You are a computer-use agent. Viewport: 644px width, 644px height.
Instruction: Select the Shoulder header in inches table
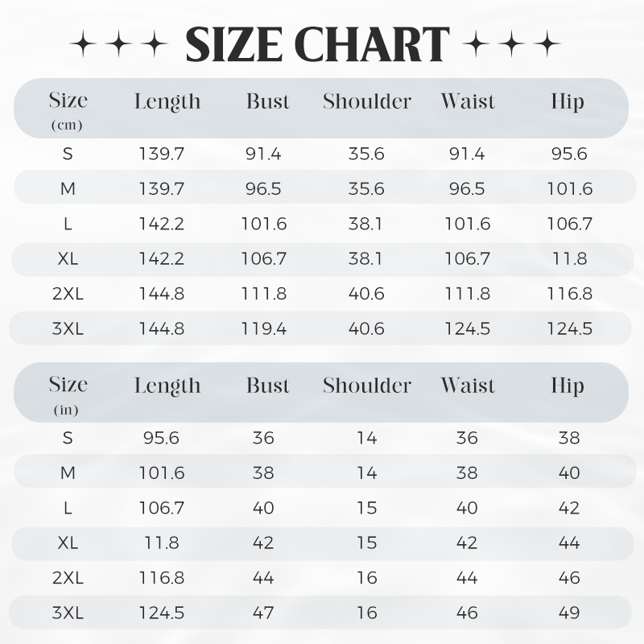367,386
